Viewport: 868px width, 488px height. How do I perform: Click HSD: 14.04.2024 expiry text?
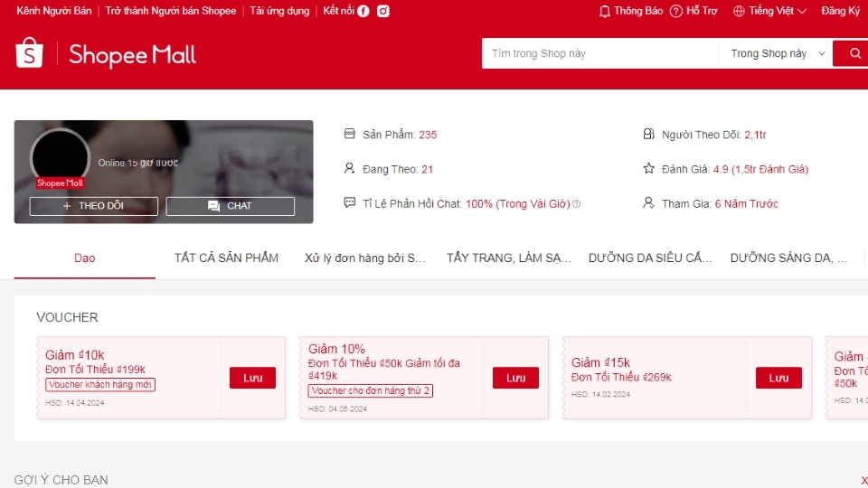[x=74, y=403]
